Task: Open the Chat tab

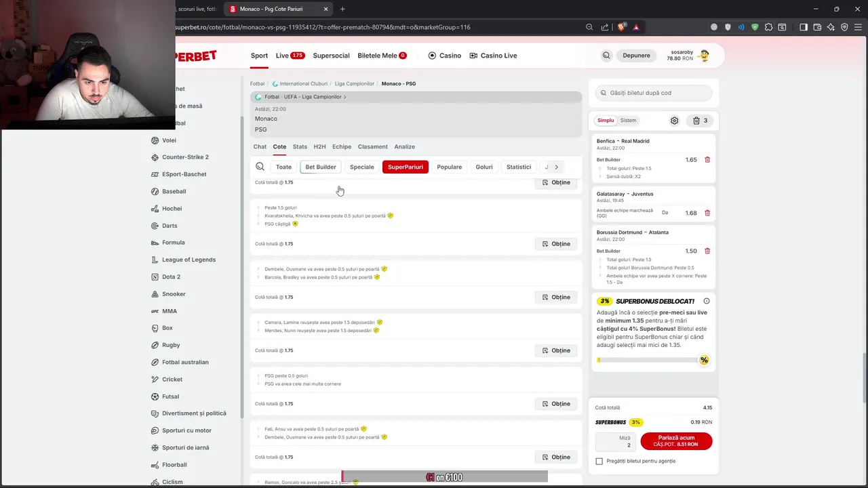Action: [x=260, y=146]
